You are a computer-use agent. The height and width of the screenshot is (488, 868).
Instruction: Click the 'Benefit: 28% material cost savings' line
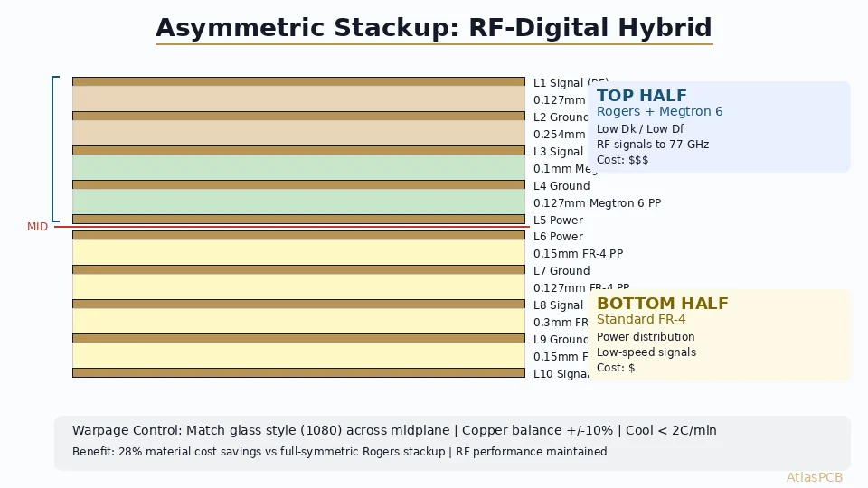(x=339, y=452)
